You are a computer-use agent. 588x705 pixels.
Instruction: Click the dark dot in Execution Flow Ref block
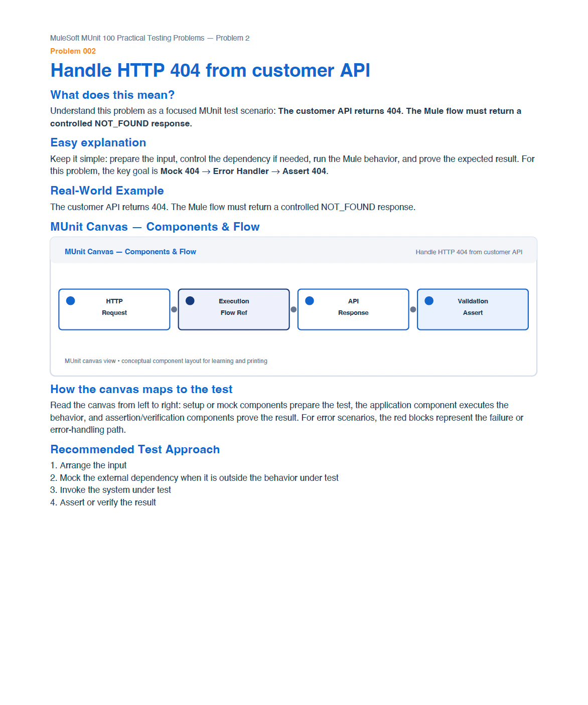click(x=190, y=301)
